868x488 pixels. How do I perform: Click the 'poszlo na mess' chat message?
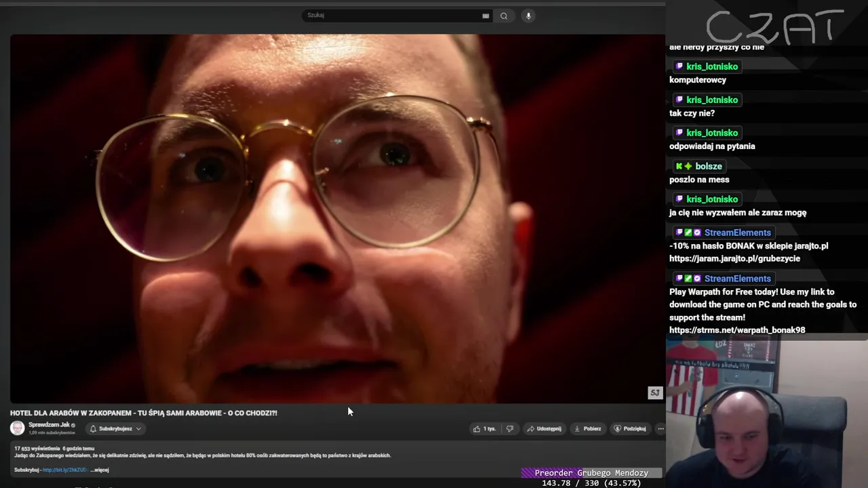point(699,180)
